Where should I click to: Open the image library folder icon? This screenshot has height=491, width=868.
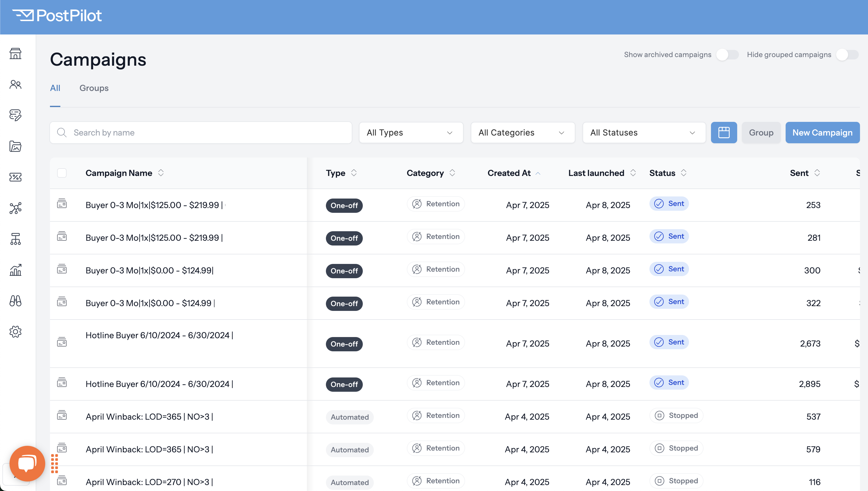[x=15, y=146]
